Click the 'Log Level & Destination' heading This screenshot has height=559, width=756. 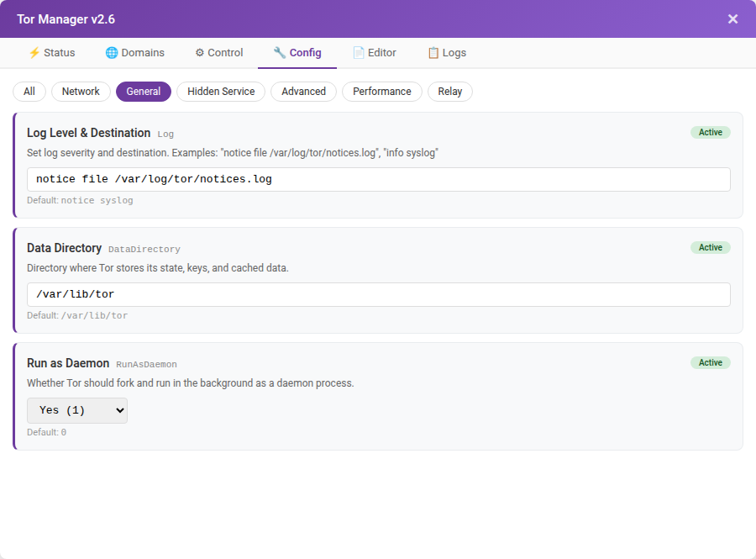point(89,133)
